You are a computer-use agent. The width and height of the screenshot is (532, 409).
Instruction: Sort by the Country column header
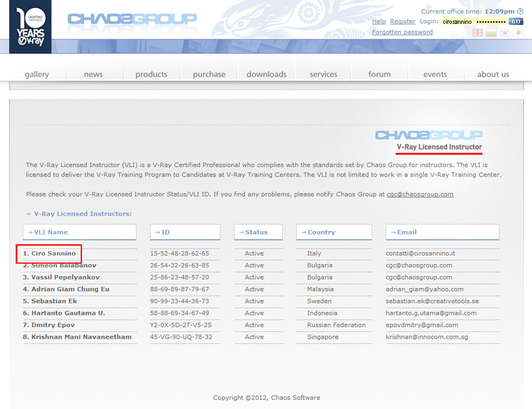[334, 232]
